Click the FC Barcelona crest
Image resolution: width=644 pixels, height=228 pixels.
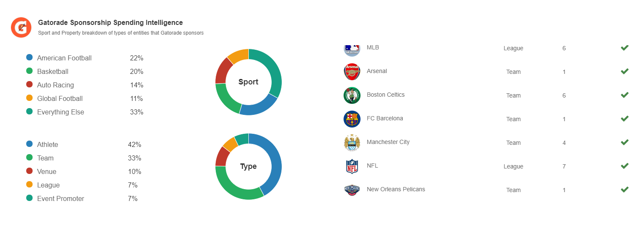[352, 119]
